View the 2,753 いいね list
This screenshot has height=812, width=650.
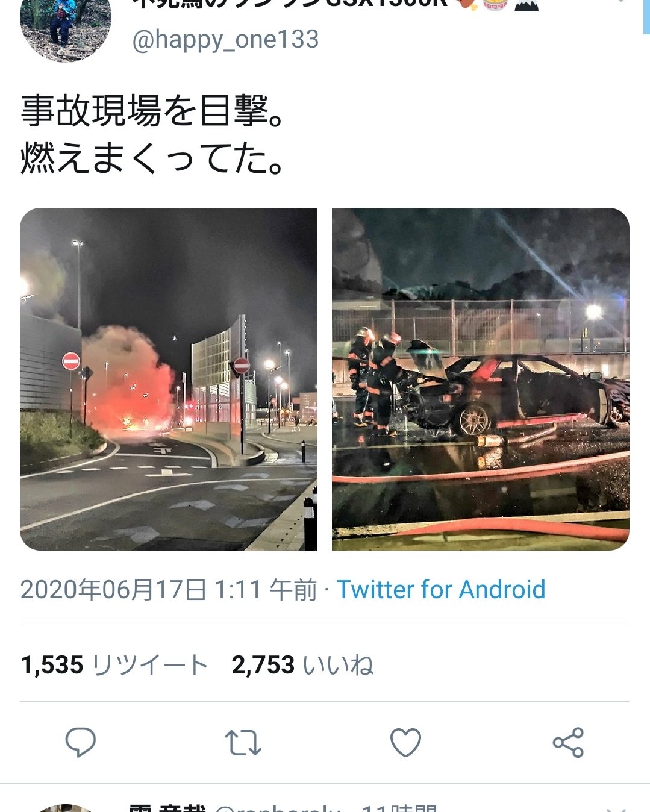(x=302, y=665)
